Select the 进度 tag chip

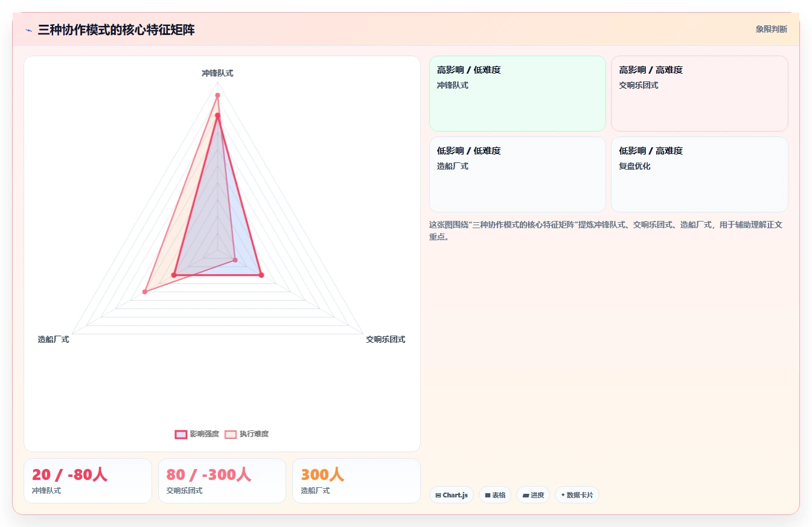coord(533,495)
